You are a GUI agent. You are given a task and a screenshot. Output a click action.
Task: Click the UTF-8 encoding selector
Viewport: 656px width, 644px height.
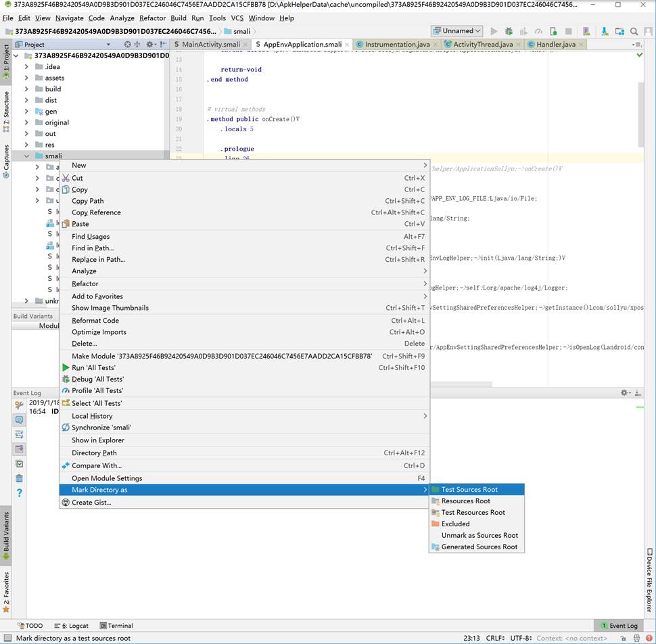point(521,638)
